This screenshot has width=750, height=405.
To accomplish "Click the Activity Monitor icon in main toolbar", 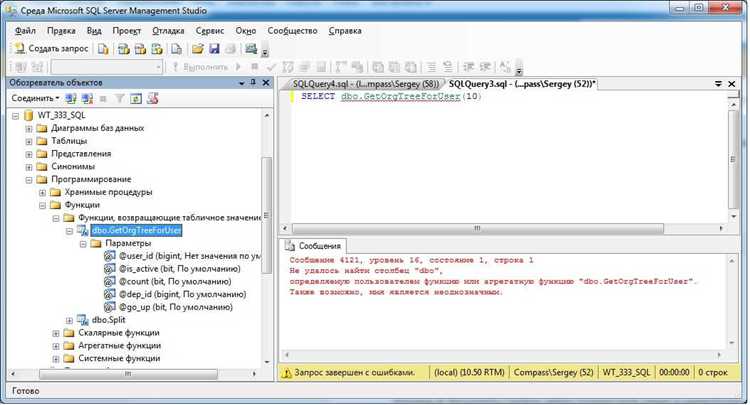I will click(x=250, y=48).
